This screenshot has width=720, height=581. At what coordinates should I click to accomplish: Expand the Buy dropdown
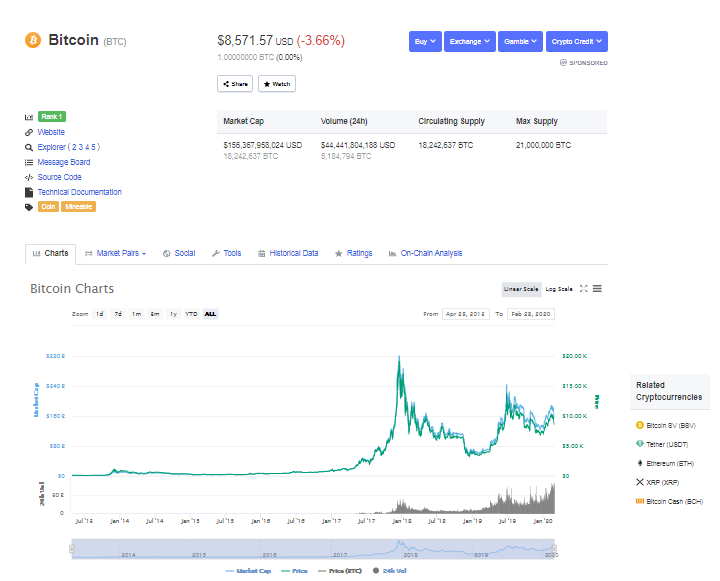[x=425, y=41]
